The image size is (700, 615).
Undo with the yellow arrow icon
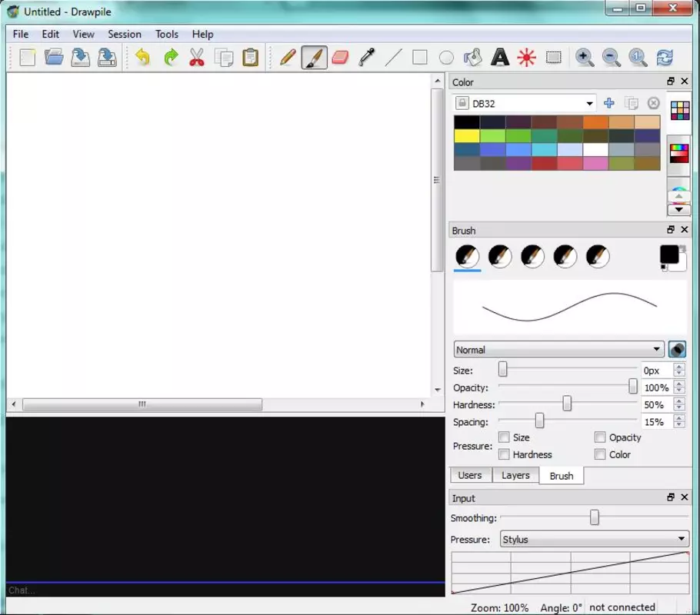[143, 58]
